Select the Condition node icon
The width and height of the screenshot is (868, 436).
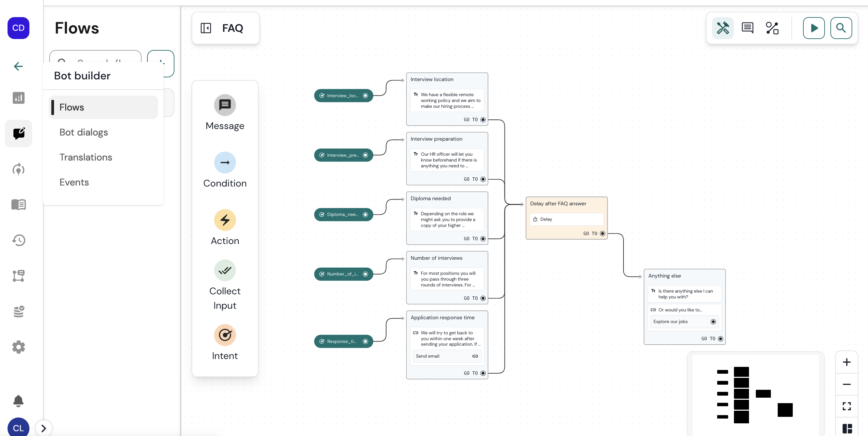pos(225,163)
